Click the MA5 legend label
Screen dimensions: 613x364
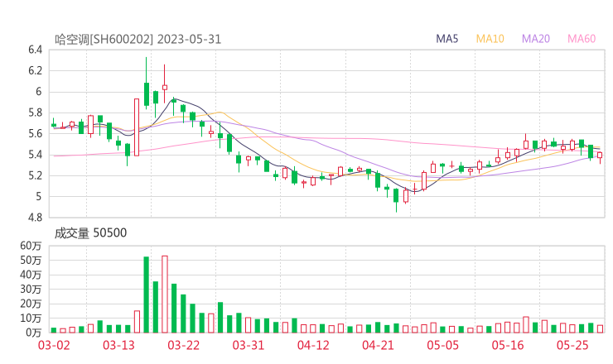click(x=446, y=39)
